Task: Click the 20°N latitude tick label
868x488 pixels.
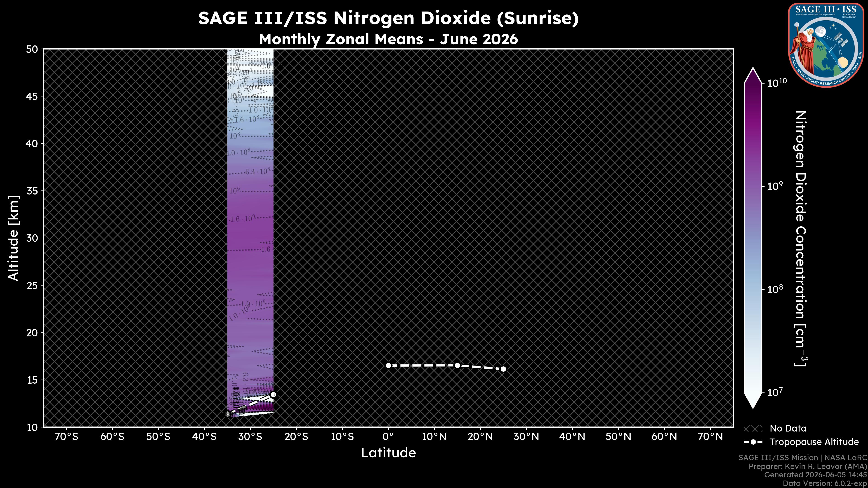Action: (x=480, y=437)
